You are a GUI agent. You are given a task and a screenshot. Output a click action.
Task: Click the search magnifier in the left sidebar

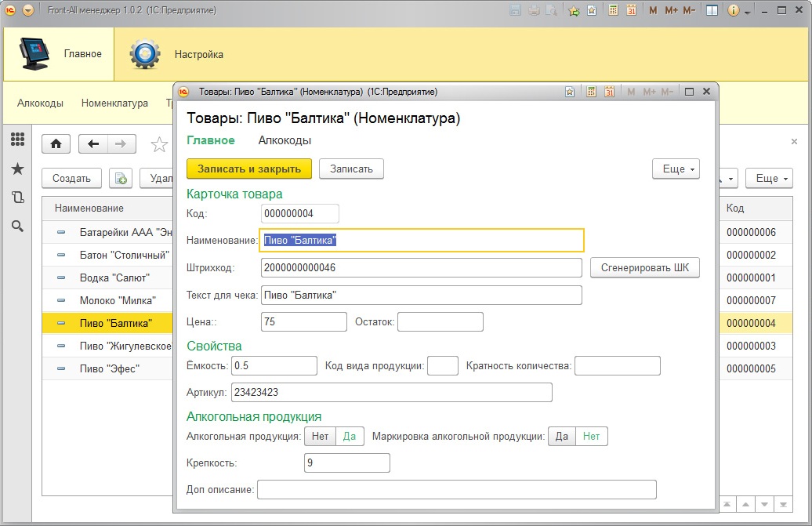tap(17, 227)
